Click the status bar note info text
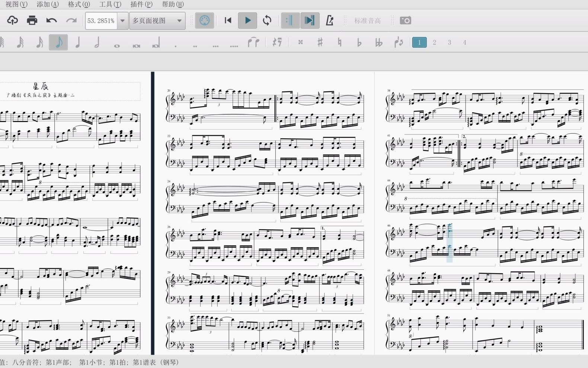Viewport: 588px width, 368px height. (90, 362)
